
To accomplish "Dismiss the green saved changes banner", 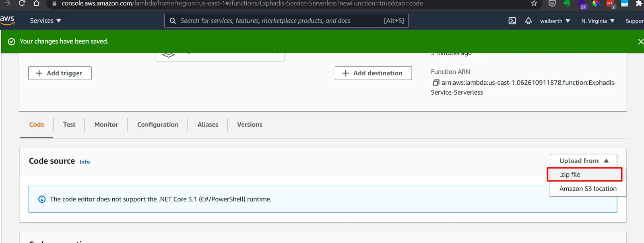I will pos(640,42).
